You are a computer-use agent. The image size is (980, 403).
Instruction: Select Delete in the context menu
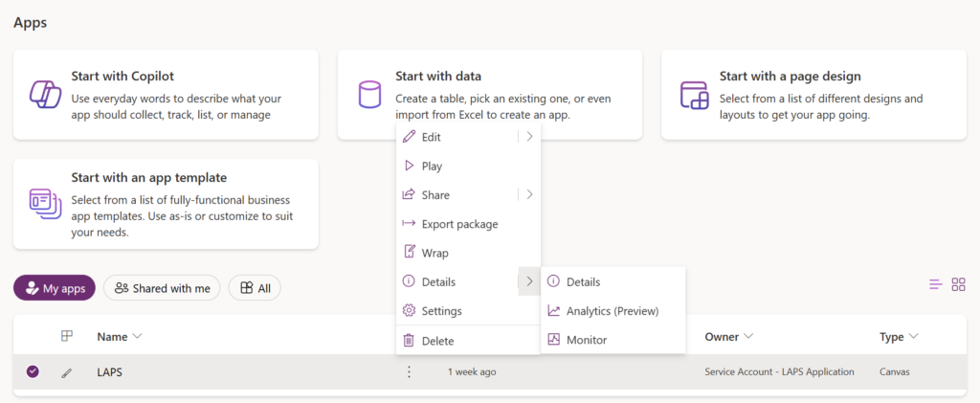pyautogui.click(x=437, y=341)
